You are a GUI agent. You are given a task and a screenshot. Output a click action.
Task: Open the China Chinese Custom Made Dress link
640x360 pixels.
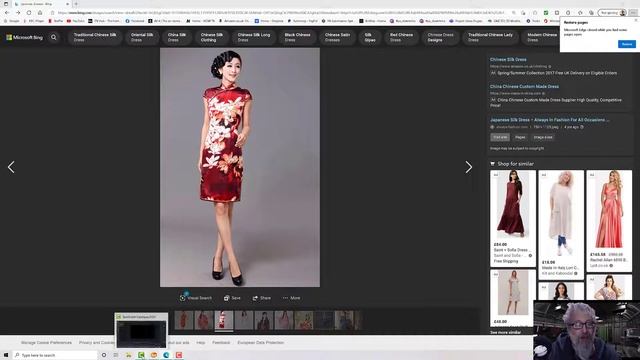coord(524,87)
